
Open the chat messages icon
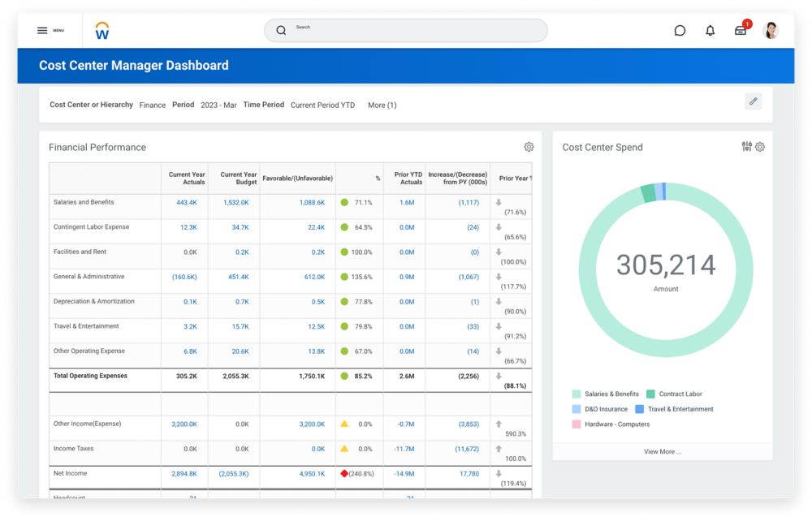click(680, 31)
